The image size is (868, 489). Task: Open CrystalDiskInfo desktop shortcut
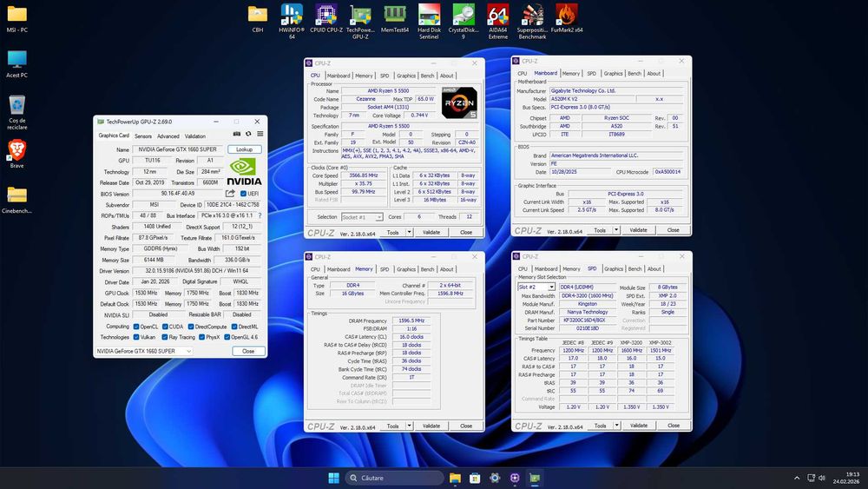[464, 21]
